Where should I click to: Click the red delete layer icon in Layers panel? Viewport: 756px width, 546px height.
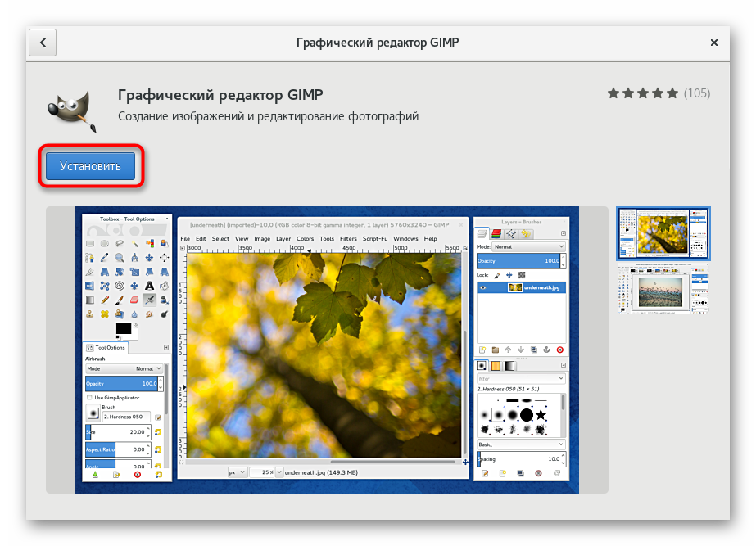[559, 350]
